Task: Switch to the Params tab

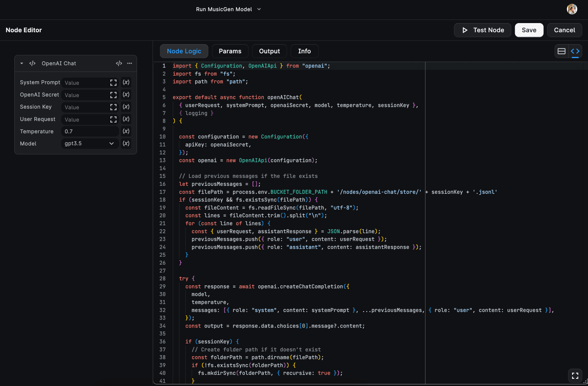Action: [230, 51]
